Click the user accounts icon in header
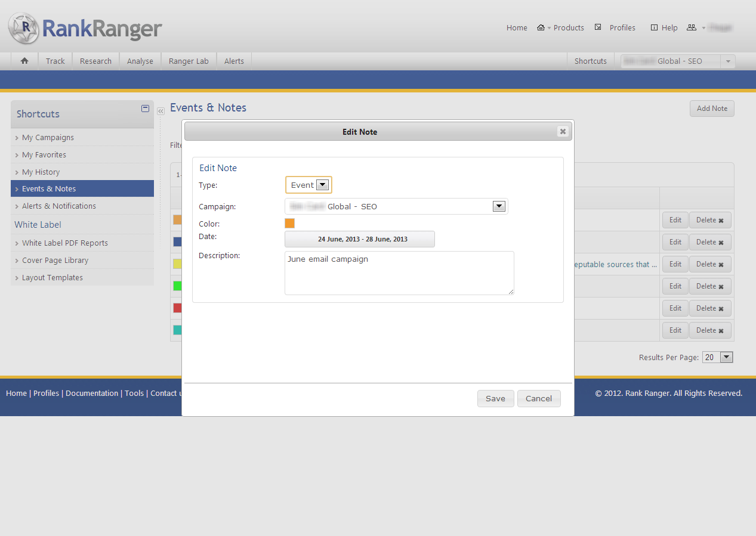Screen dimensions: 756x536 pos(692,28)
